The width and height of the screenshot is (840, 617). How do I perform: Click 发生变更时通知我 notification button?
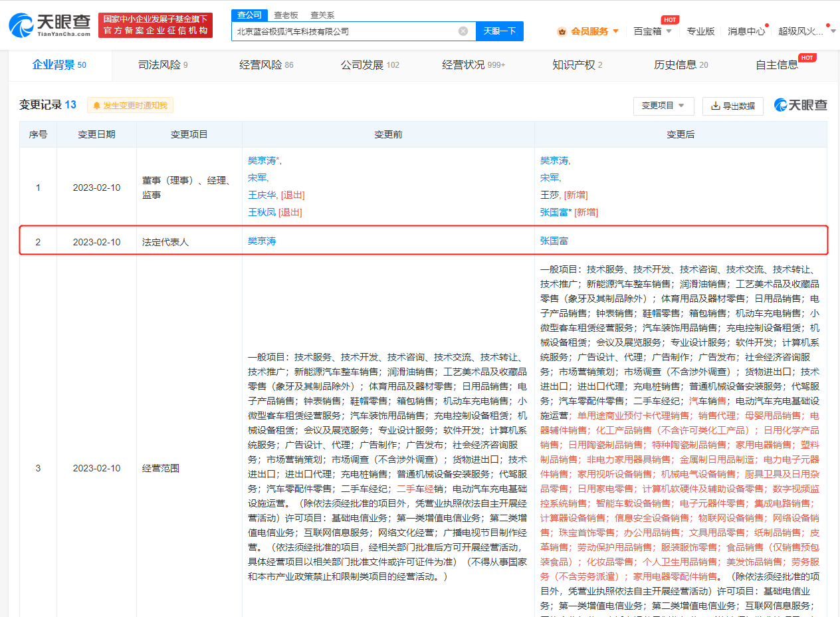coord(130,105)
